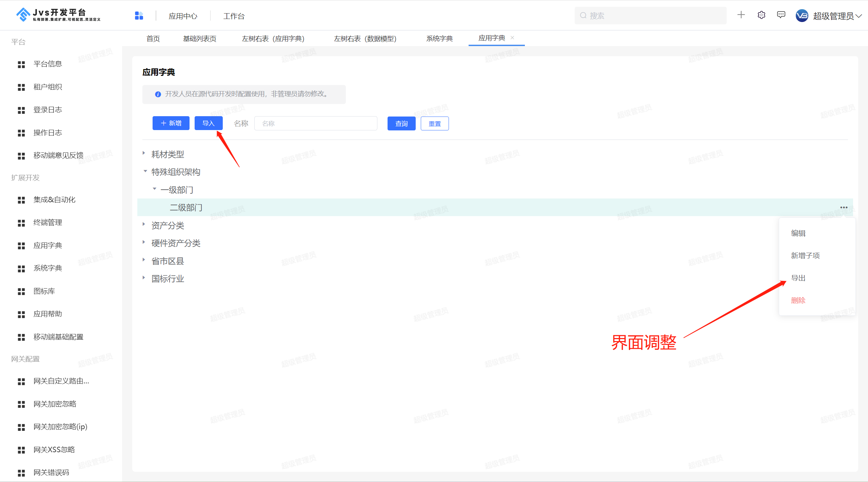
Task: Click the 操作日志 sidebar icon
Action: click(x=21, y=133)
